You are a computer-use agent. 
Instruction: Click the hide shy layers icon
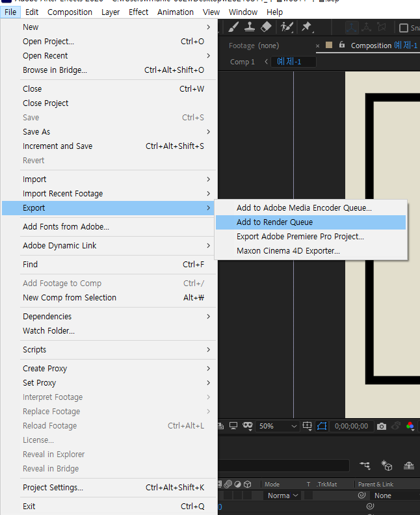click(x=409, y=466)
